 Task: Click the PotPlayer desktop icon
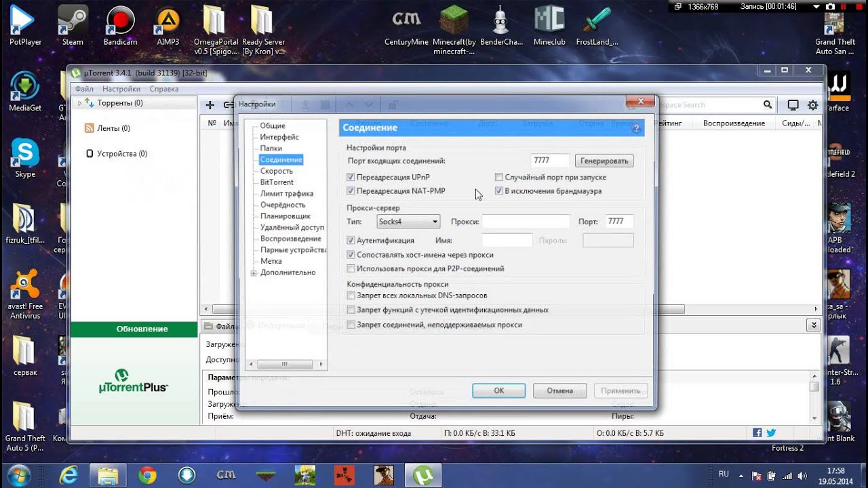pyautogui.click(x=25, y=26)
